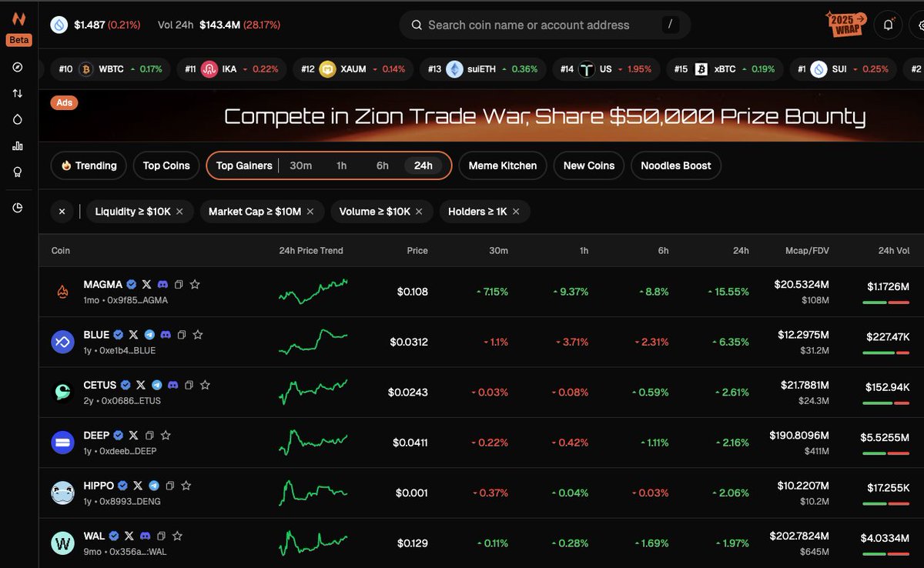924x568 pixels.
Task: Copy MAGMA contract address icon
Action: (179, 285)
